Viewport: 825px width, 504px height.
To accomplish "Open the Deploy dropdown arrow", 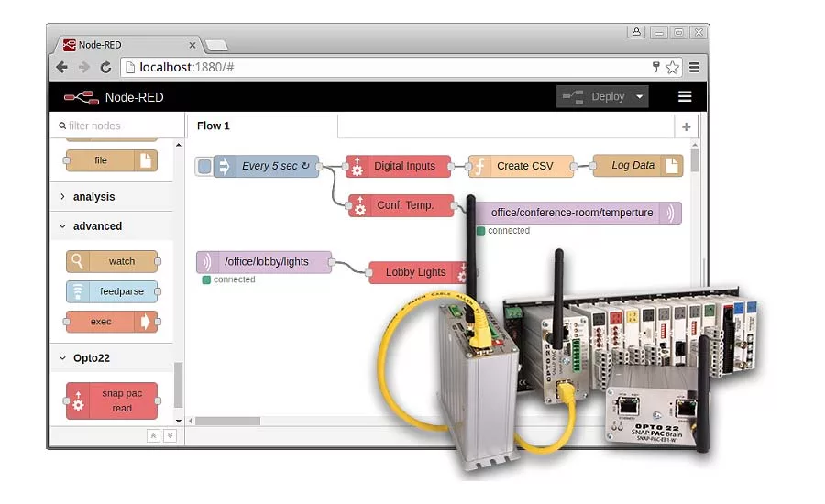I will (639, 97).
